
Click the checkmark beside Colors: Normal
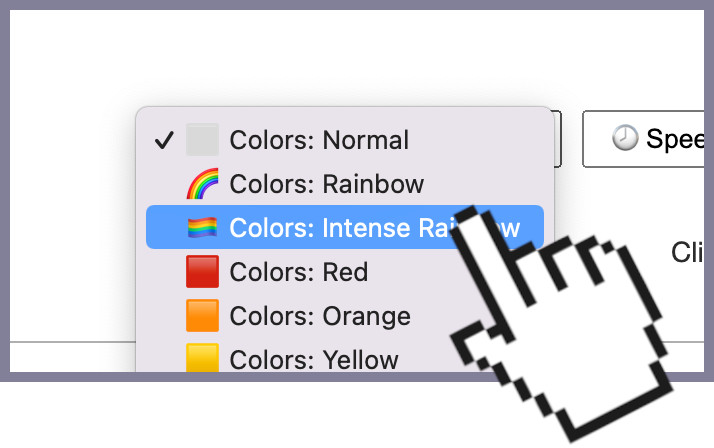tap(164, 140)
